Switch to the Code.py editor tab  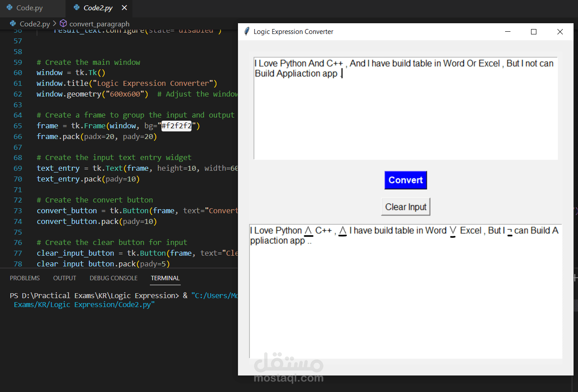point(28,8)
